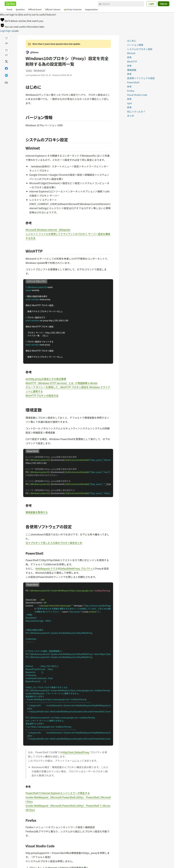The width and height of the screenshot is (174, 868).
Task: Jump to WinInet in table of contents
Action: [131, 53]
